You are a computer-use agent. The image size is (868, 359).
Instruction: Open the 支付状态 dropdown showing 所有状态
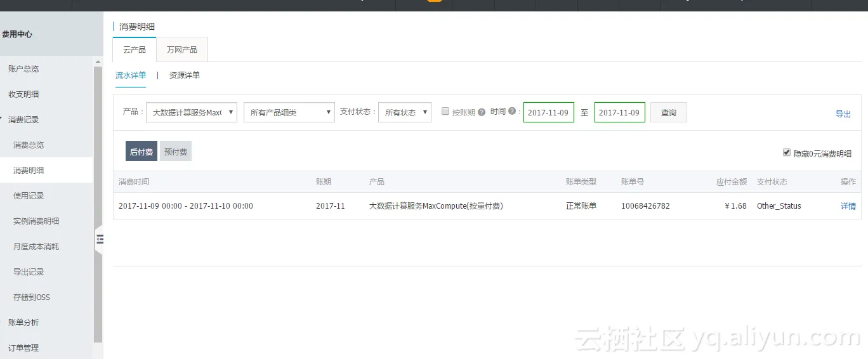click(405, 112)
